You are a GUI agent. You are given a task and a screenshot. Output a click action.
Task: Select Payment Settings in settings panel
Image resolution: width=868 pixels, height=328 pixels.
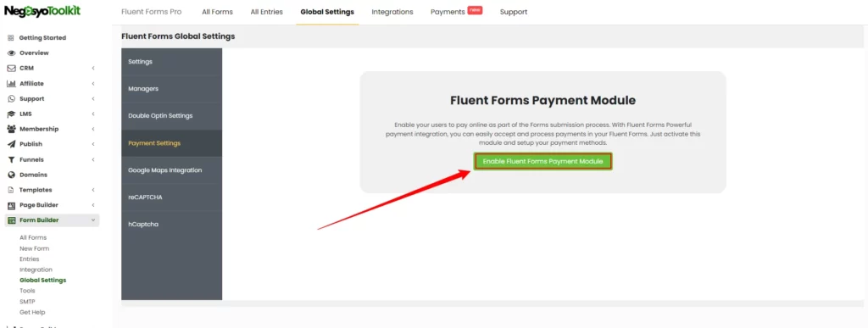[171, 143]
